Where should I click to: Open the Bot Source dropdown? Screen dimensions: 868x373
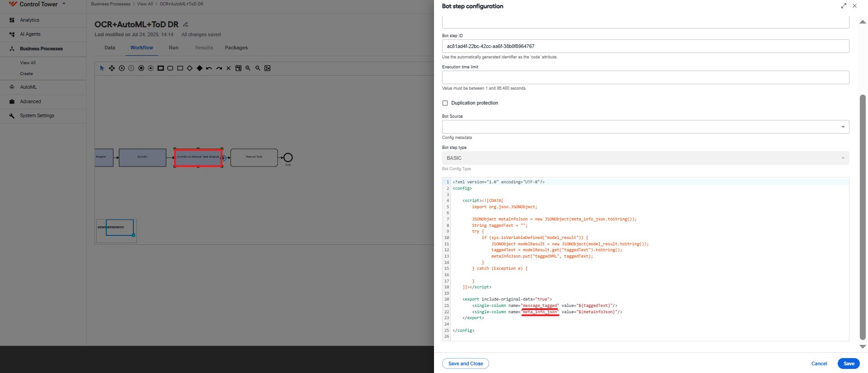[646, 127]
